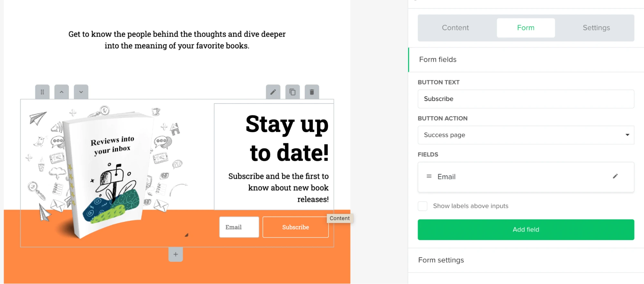Click the Email input in the preview
644x284 pixels.
coord(239,227)
